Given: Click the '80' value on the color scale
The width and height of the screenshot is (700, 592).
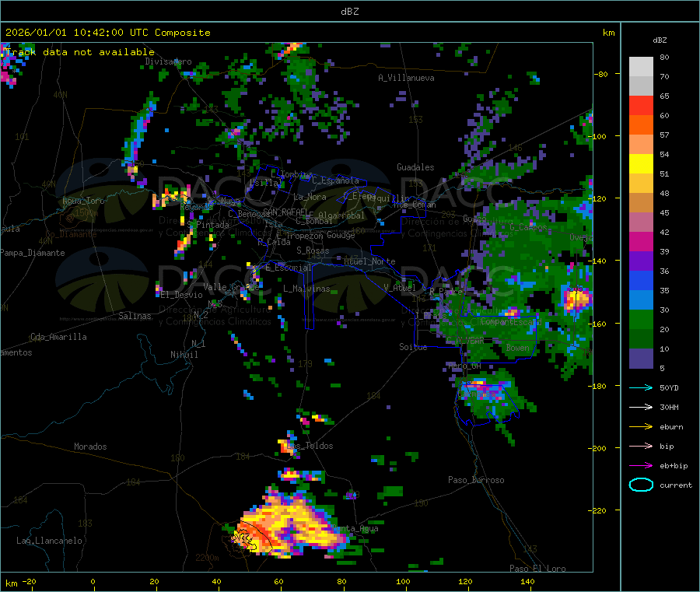Looking at the screenshot, I should coord(664,57).
